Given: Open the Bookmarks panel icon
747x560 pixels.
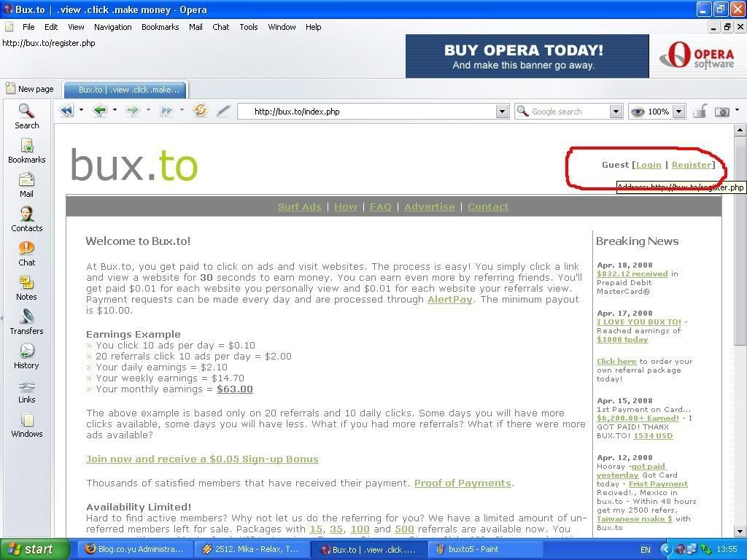Looking at the screenshot, I should tap(26, 151).
